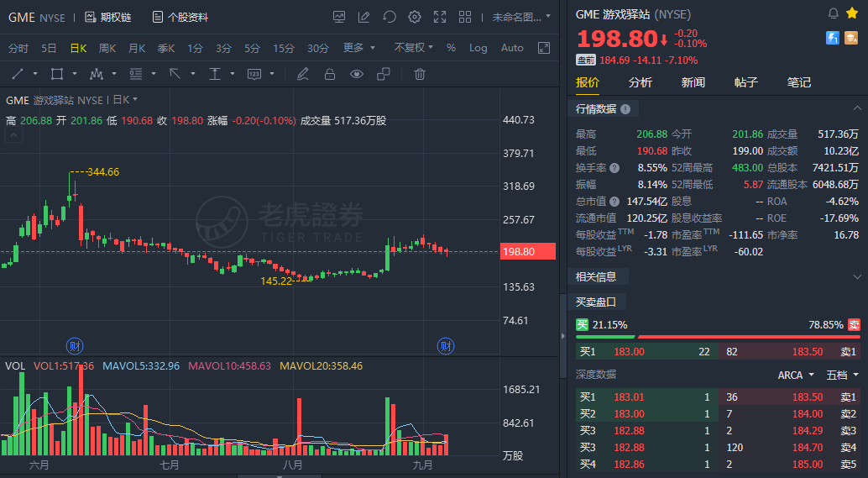Click the pop-out chart window icon
Screen dimensions: 868x478
click(544, 48)
